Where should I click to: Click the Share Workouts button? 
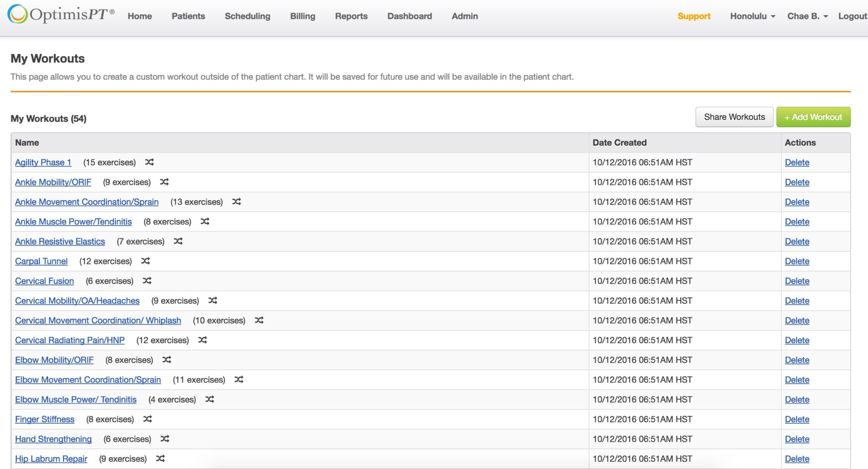(734, 117)
